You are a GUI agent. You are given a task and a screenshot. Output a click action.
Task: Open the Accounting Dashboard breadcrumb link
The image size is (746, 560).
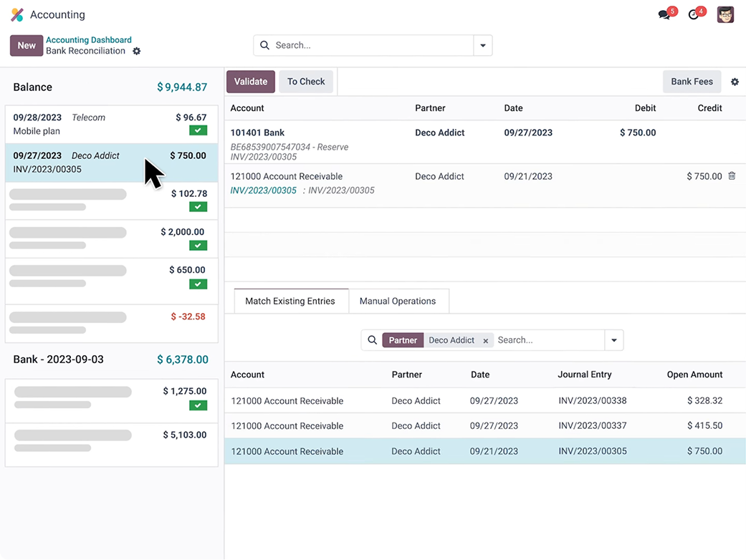tap(89, 40)
